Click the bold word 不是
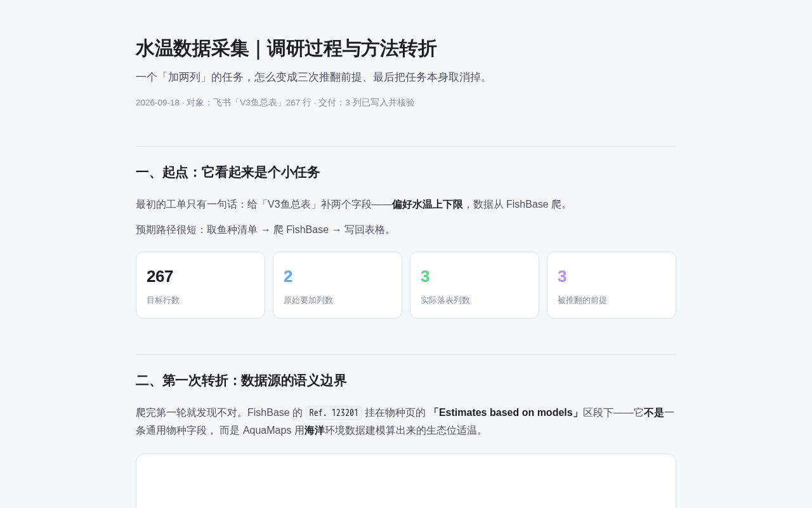Viewport: 812px width, 508px height. click(654, 413)
